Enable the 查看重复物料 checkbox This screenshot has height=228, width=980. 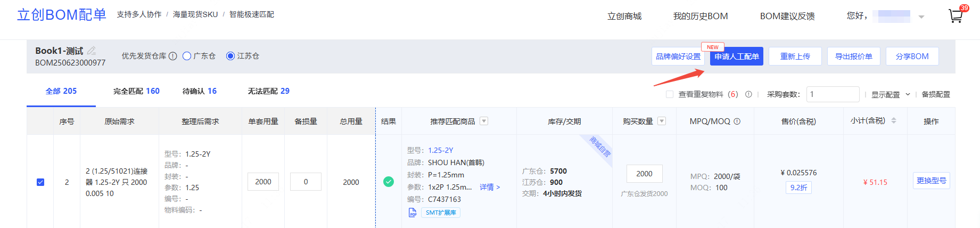point(670,94)
